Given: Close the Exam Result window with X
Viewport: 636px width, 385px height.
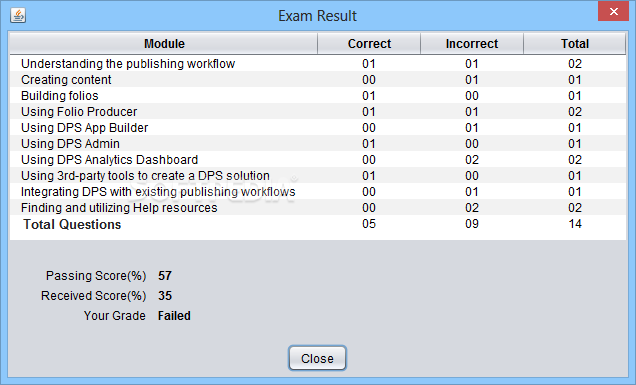Looking at the screenshot, I should pos(613,11).
